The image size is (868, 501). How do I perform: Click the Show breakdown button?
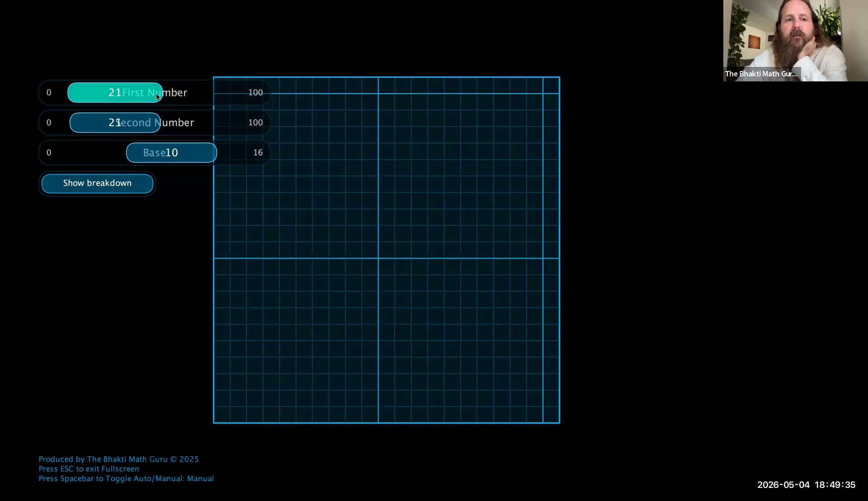(97, 183)
